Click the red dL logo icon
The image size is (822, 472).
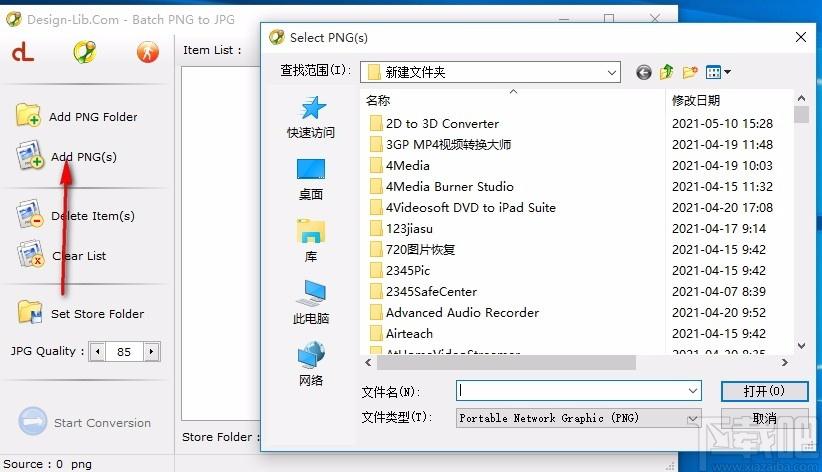click(23, 52)
